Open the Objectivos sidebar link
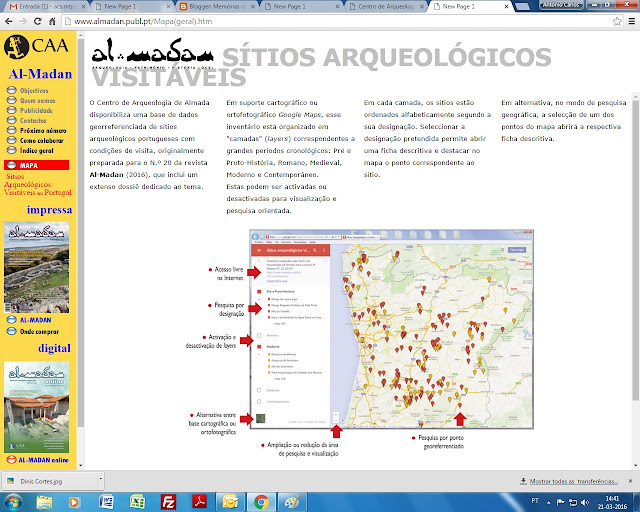This screenshot has width=640, height=512. (34, 91)
